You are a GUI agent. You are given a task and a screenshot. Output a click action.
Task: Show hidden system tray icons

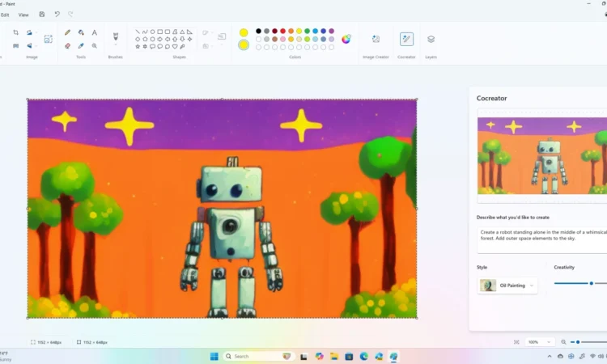[550, 356]
